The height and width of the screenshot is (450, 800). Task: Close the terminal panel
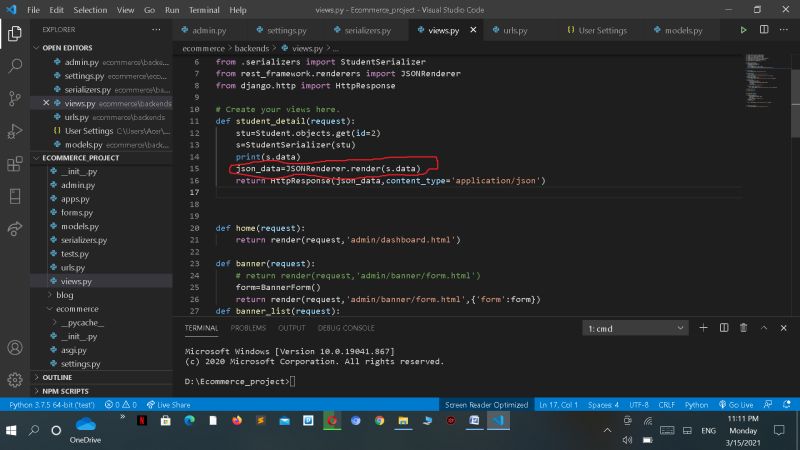(x=784, y=328)
